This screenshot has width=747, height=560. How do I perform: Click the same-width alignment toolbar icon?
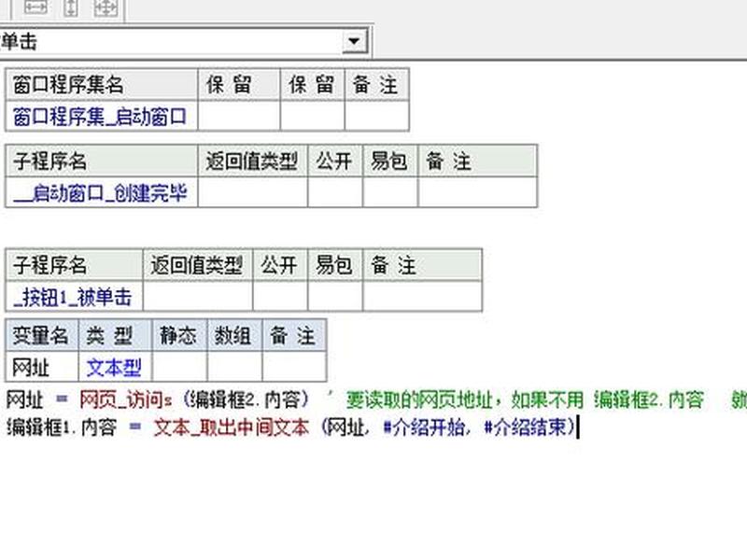pos(35,7)
